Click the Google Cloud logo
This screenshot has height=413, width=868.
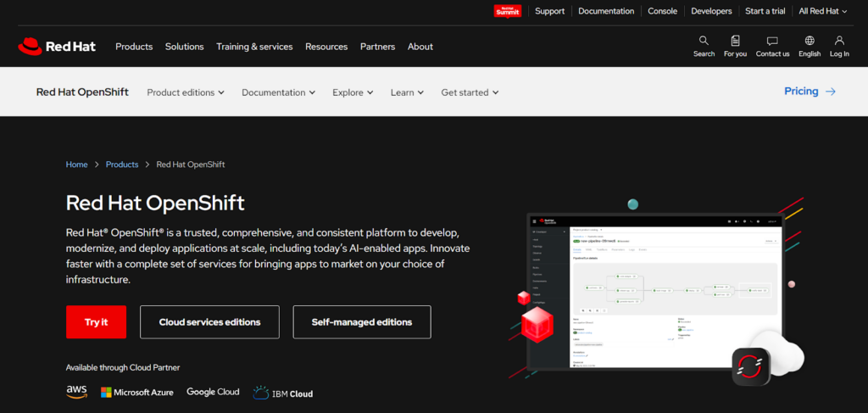213,392
